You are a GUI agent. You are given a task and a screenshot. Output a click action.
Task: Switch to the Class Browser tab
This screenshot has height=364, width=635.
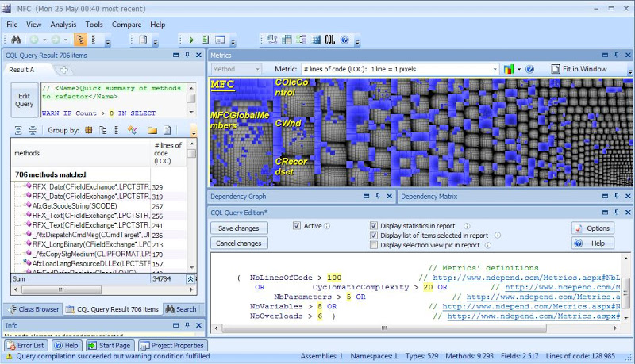33,309
